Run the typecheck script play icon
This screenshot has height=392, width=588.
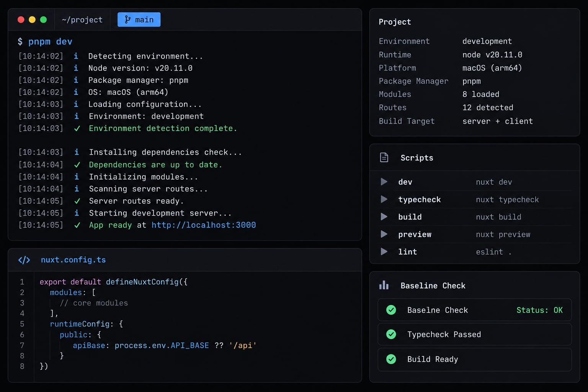[384, 199]
